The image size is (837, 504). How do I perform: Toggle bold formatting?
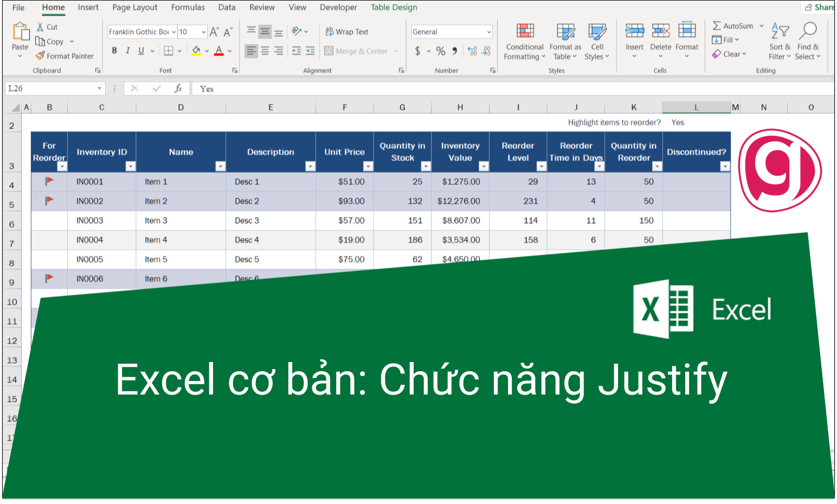point(114,50)
